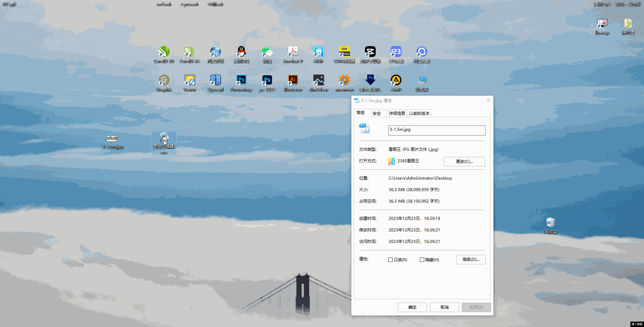Launch the Upscayl shortcut
This screenshot has height=327, width=644.
216,83
